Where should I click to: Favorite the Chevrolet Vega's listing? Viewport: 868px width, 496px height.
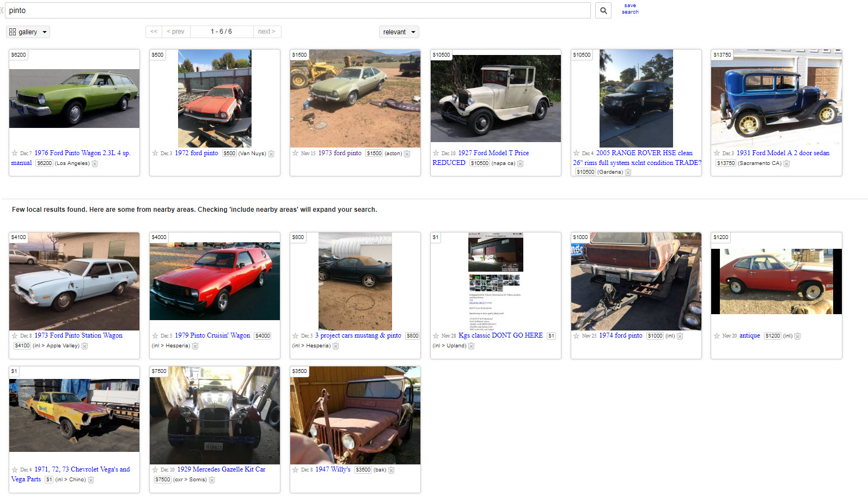coord(15,469)
